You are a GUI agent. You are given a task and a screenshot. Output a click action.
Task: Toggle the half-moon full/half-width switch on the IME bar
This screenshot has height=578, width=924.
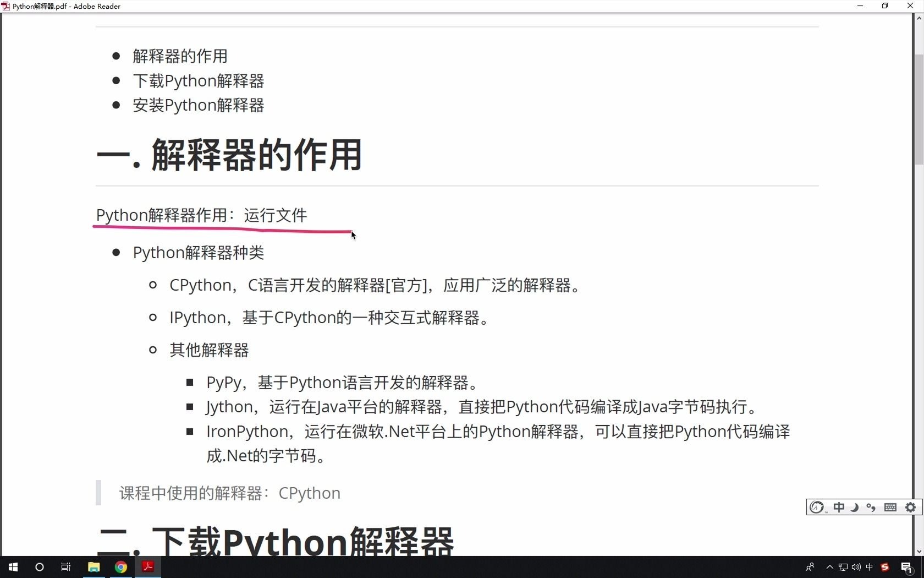(x=855, y=508)
